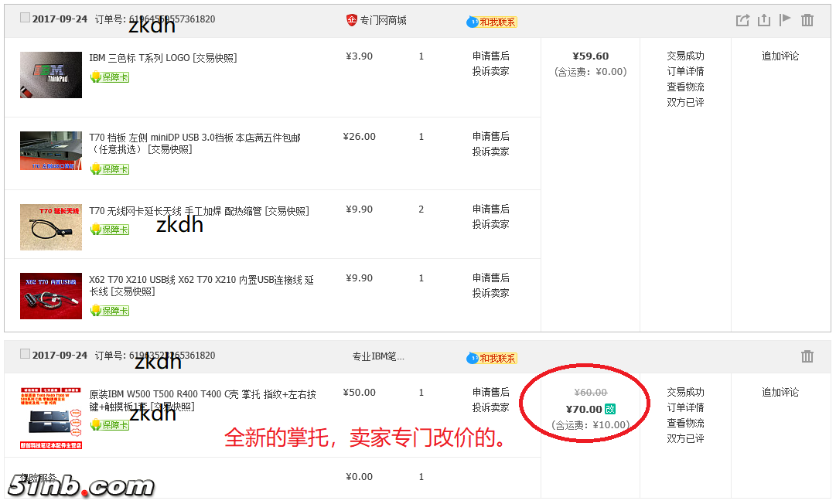836x504 pixels.
Task: Open the T70 挡板 左侧 miniDP USB 3.0 item
Action: [x=195, y=143]
